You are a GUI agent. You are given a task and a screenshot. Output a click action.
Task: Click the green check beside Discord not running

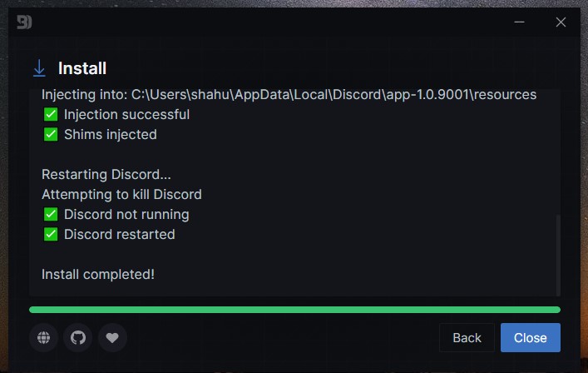pos(51,214)
